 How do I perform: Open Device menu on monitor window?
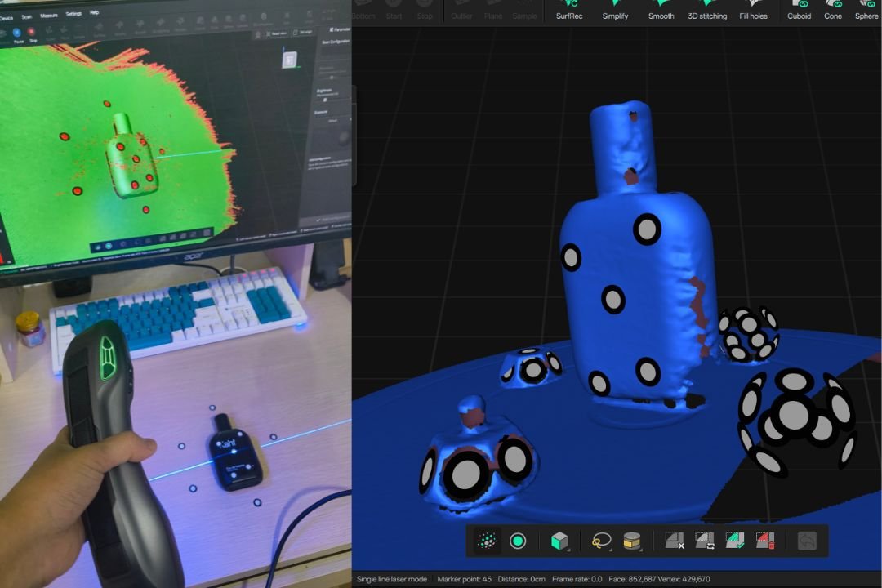(x=6, y=19)
